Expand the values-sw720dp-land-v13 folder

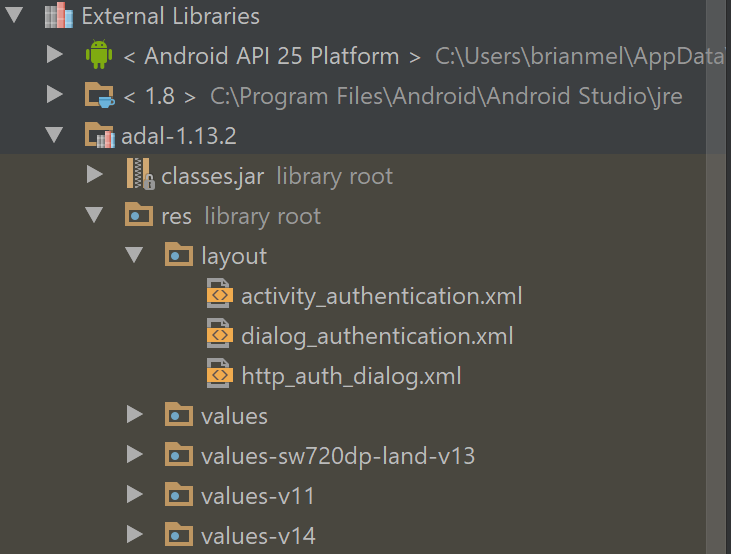(x=135, y=455)
